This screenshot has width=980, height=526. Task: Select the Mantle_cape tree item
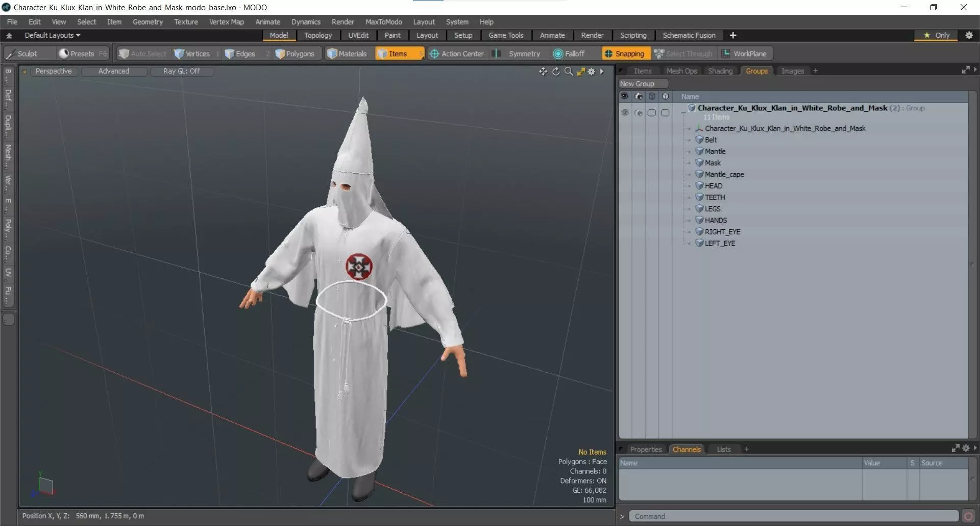pyautogui.click(x=724, y=175)
